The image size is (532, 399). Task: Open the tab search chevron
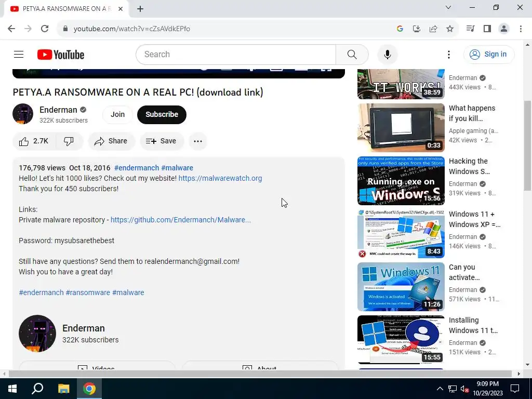pos(448,7)
